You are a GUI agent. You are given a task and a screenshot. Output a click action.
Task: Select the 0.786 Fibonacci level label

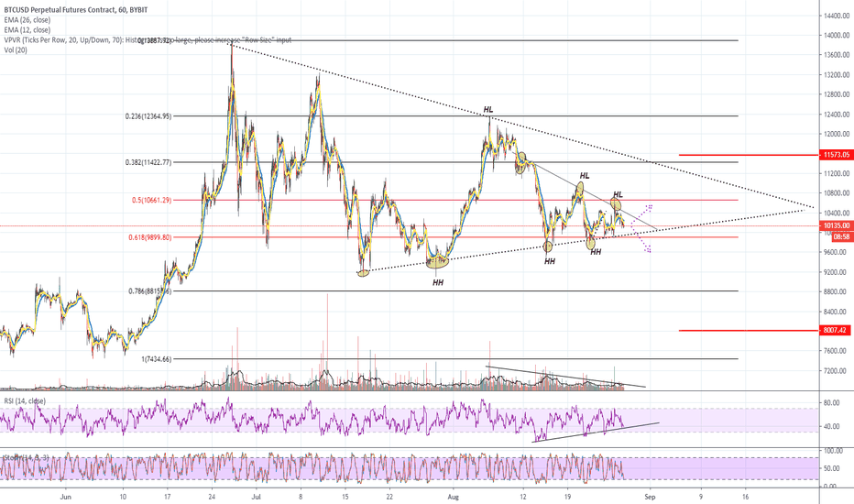coord(149,291)
